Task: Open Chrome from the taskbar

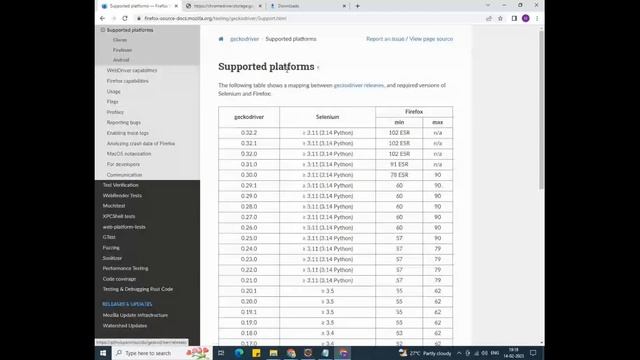Action: pos(291,353)
